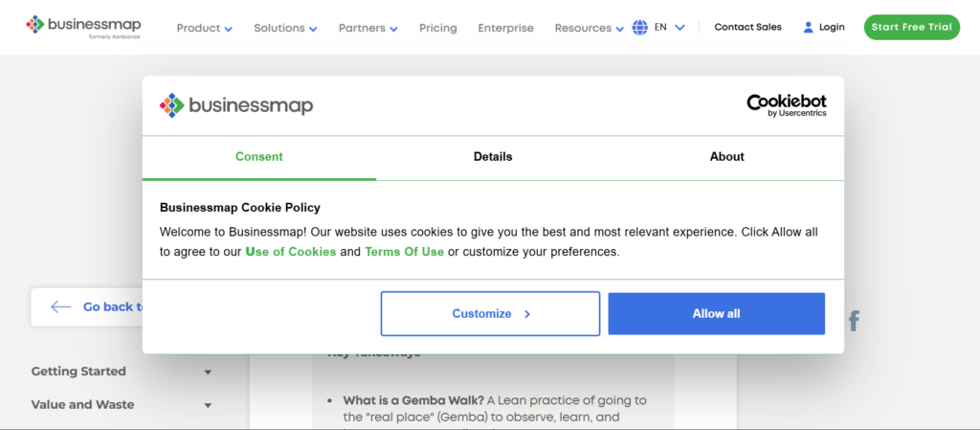
Task: Switch to the Details tab
Action: pos(493,157)
